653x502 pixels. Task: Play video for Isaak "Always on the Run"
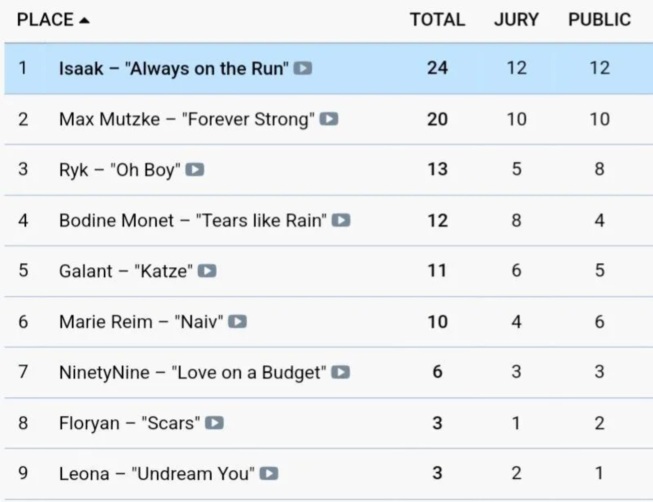[x=303, y=68]
